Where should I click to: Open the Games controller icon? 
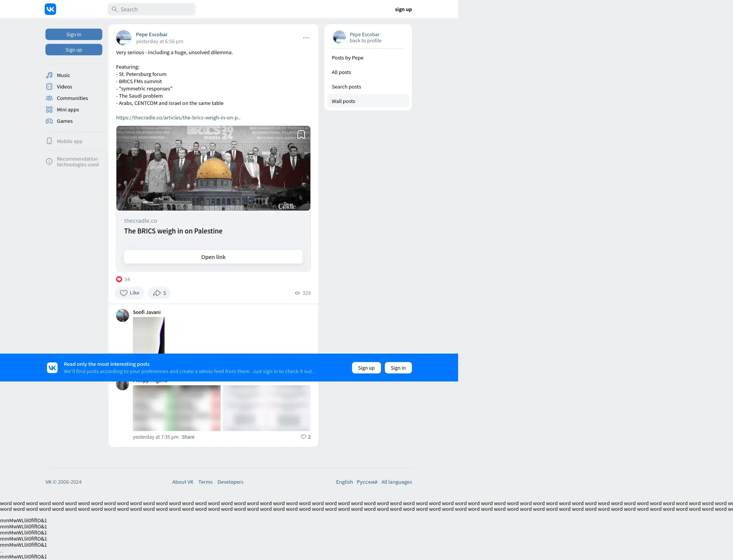tap(49, 121)
